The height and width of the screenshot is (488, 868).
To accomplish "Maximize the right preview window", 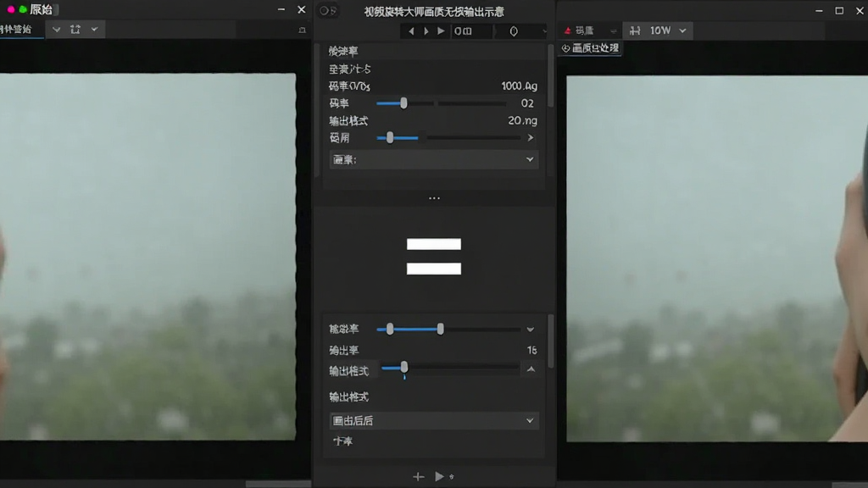I will point(839,10).
